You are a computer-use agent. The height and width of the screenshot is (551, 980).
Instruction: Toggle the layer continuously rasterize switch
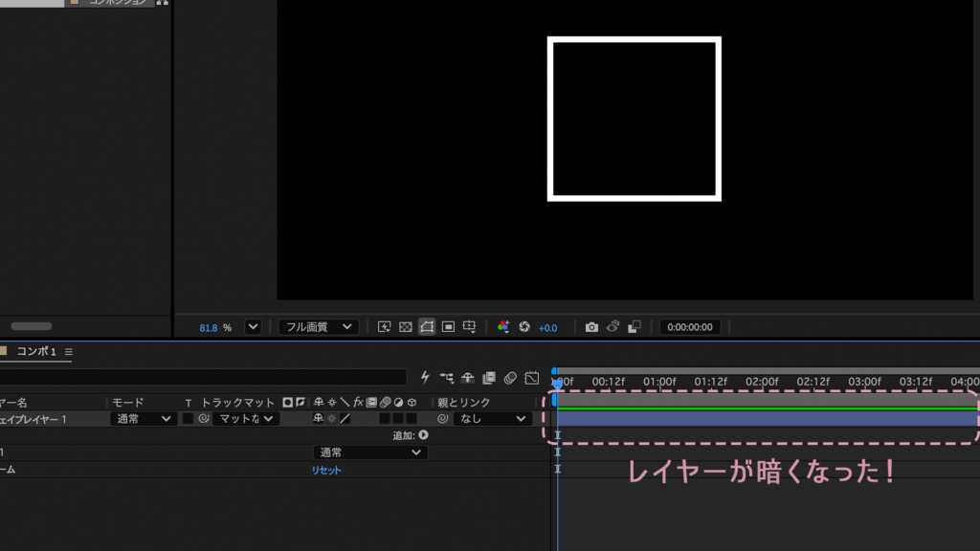click(332, 419)
